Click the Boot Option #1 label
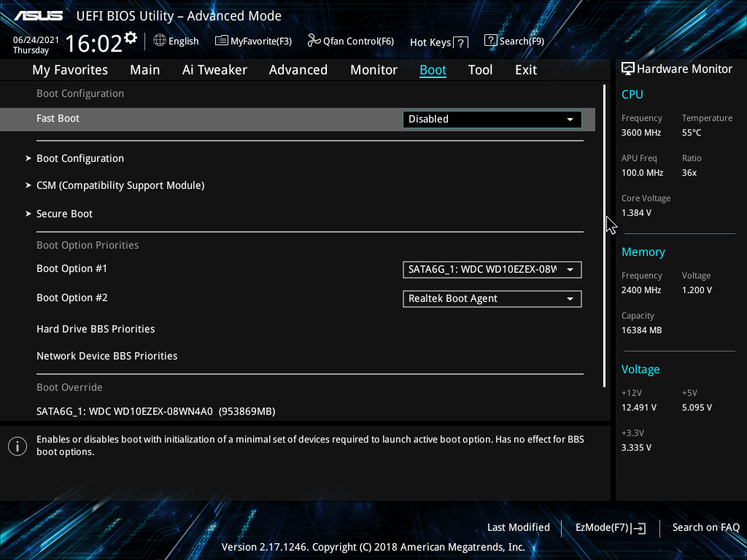747x560 pixels. coord(71,268)
